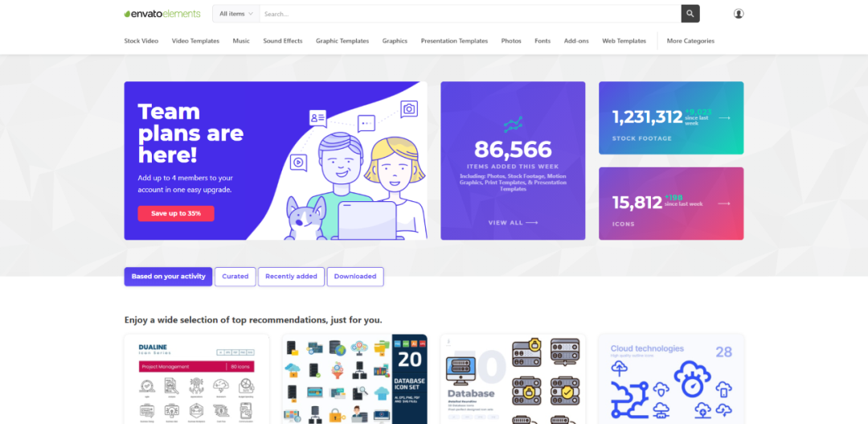
Task: Click the chat dots bubble in banner
Action: pos(366,122)
